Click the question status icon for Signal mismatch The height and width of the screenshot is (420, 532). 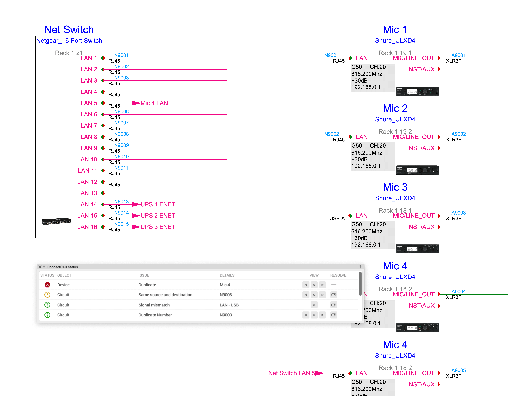coord(47,305)
